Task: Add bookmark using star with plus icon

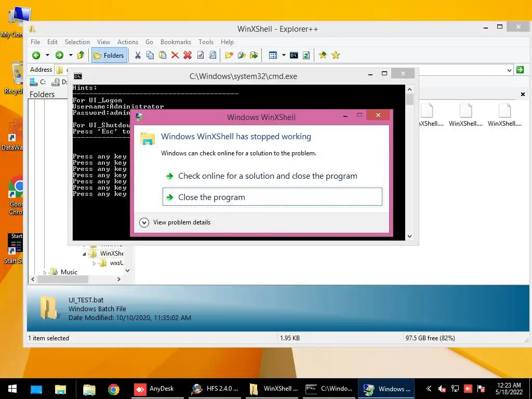Action: click(x=323, y=55)
